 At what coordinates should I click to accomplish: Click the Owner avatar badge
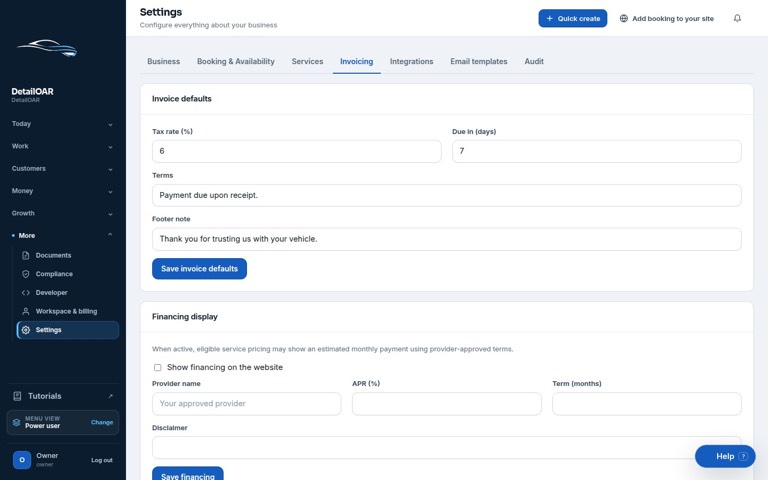[x=22, y=460]
